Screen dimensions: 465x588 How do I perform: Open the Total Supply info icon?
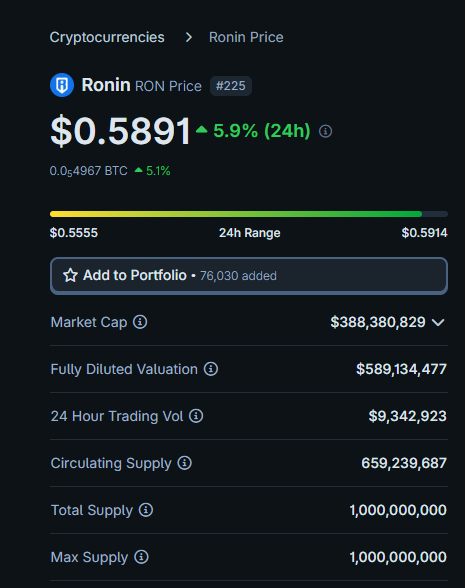point(146,510)
